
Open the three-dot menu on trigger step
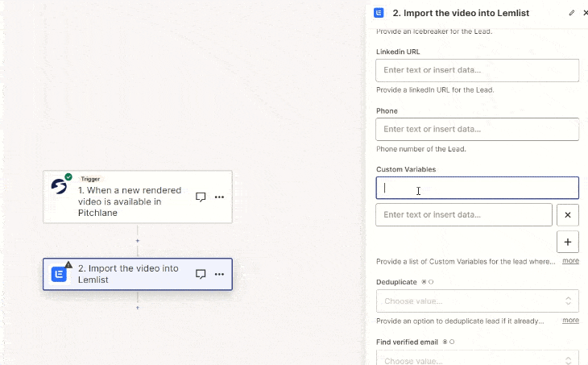[219, 197]
